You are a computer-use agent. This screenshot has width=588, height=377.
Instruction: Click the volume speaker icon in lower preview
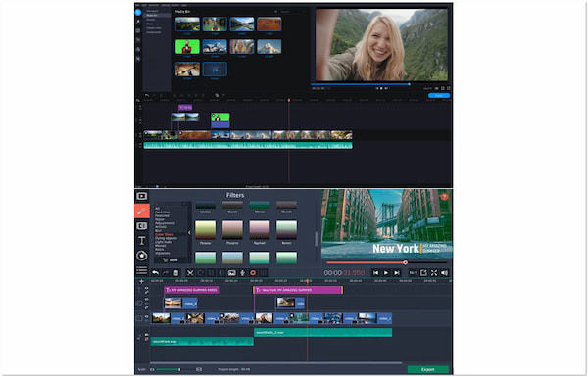(445, 273)
